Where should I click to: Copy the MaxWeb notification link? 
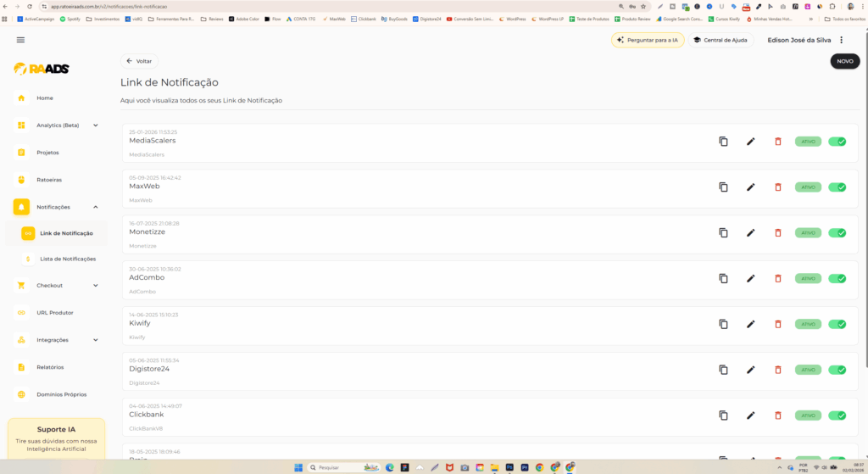(723, 187)
